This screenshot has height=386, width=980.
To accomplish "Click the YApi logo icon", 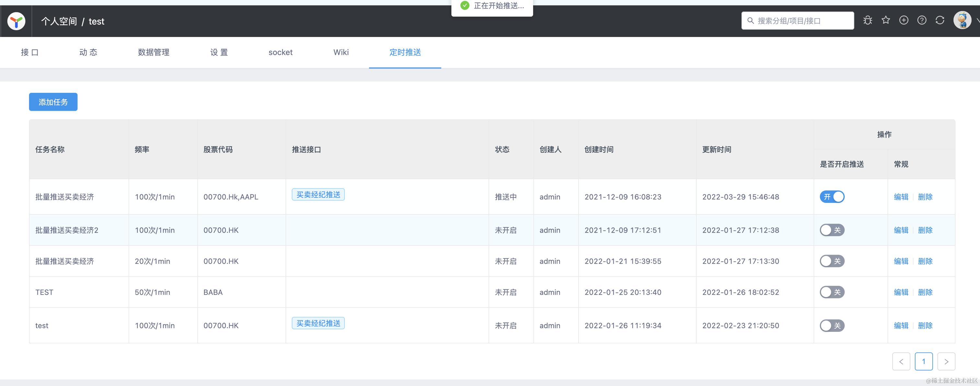I will coord(16,21).
